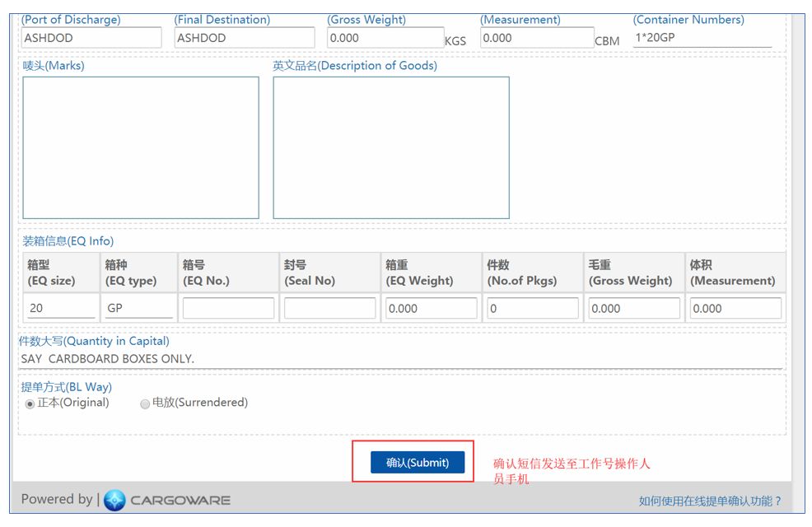The height and width of the screenshot is (527, 812).
Task: Click the 箱重 (EQ Weight) table field
Action: tap(432, 308)
